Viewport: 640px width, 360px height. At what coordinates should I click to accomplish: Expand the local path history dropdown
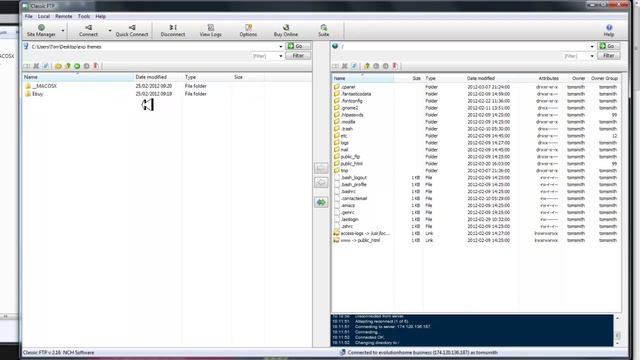280,47
